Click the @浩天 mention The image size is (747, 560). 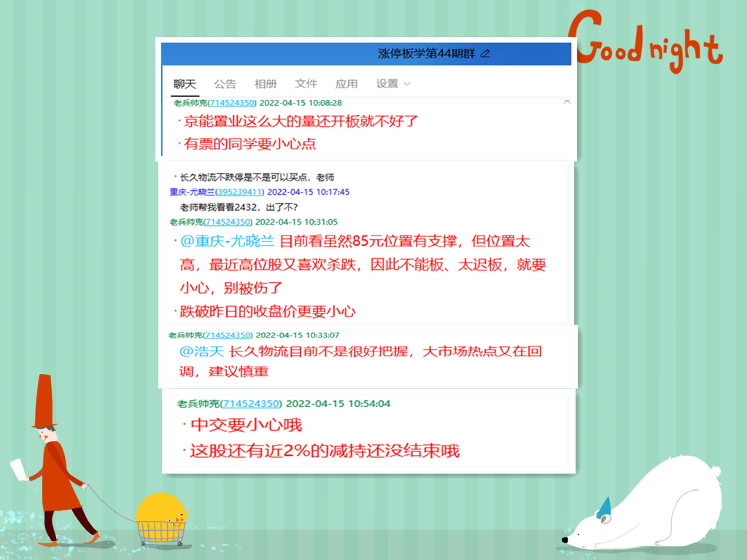[202, 351]
